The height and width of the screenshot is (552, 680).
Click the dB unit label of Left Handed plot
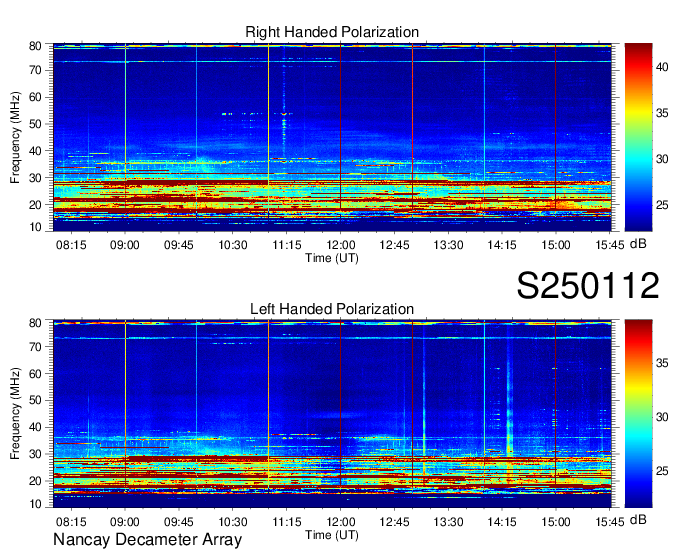(638, 519)
